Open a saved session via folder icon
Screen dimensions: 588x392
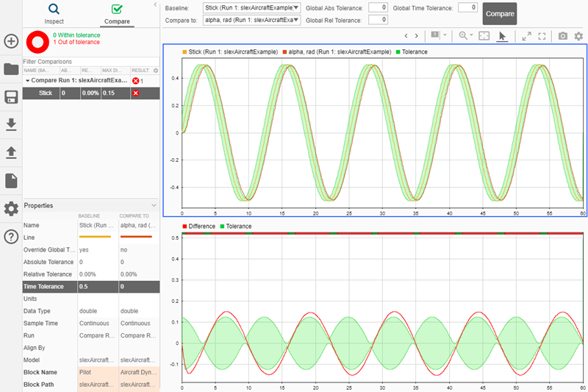pyautogui.click(x=11, y=70)
